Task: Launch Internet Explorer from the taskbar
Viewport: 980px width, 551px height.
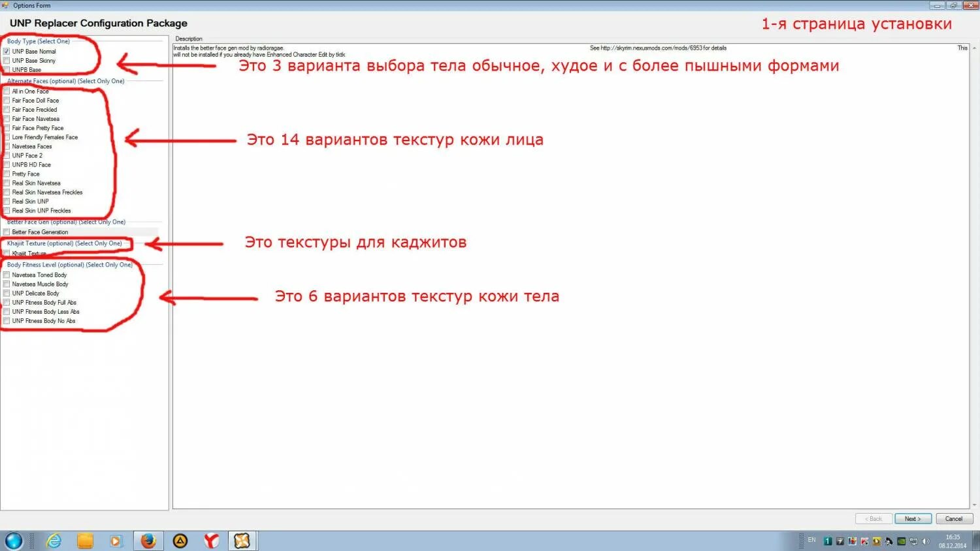Action: (x=54, y=541)
